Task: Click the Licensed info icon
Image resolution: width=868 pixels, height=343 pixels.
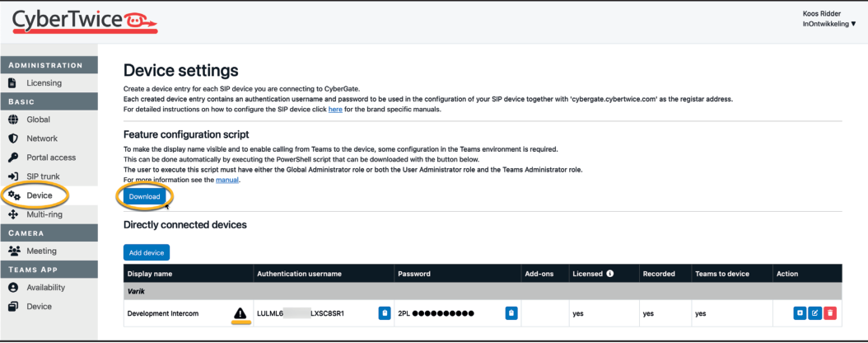Action: coord(609,273)
